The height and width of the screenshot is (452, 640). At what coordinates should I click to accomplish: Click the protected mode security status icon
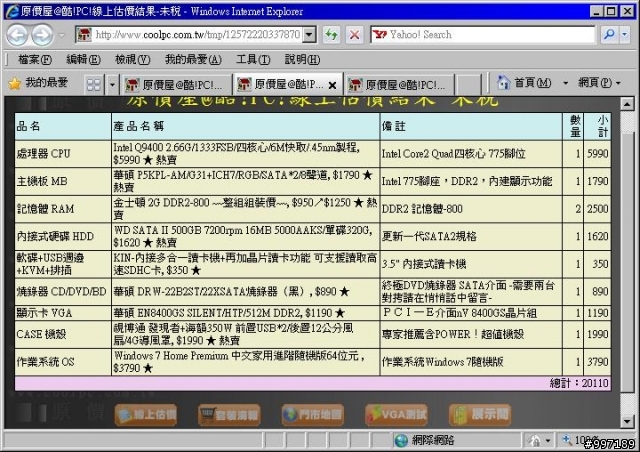pyautogui.click(x=534, y=441)
